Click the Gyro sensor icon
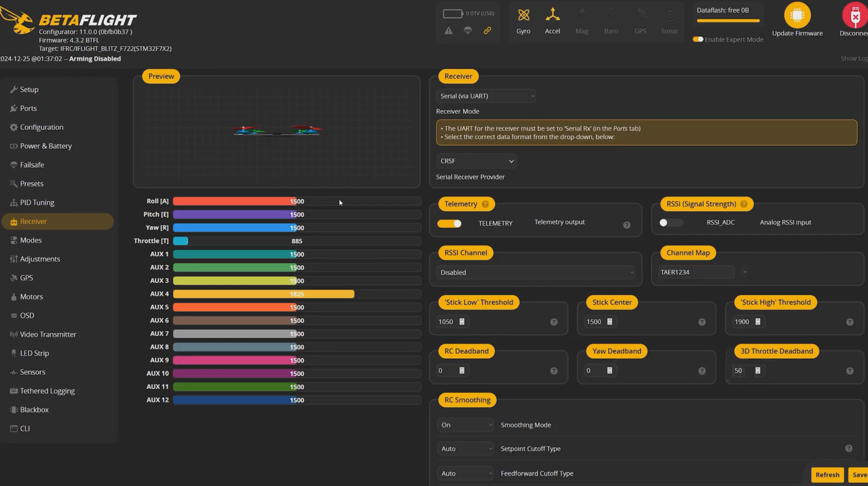868x486 pixels. (523, 15)
